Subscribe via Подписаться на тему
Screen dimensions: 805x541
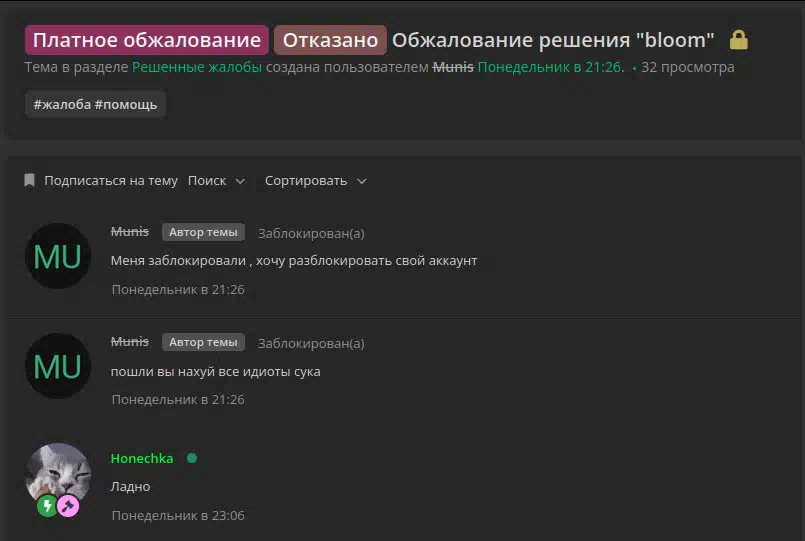[111, 181]
